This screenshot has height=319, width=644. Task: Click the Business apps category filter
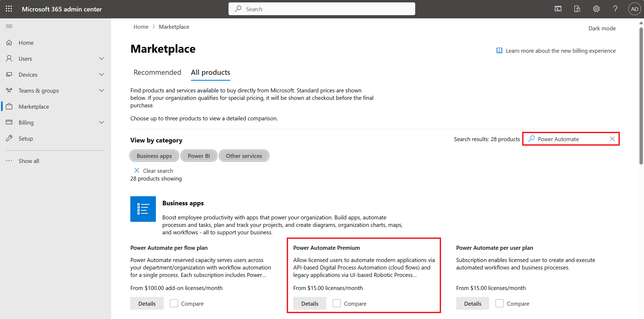tap(154, 156)
